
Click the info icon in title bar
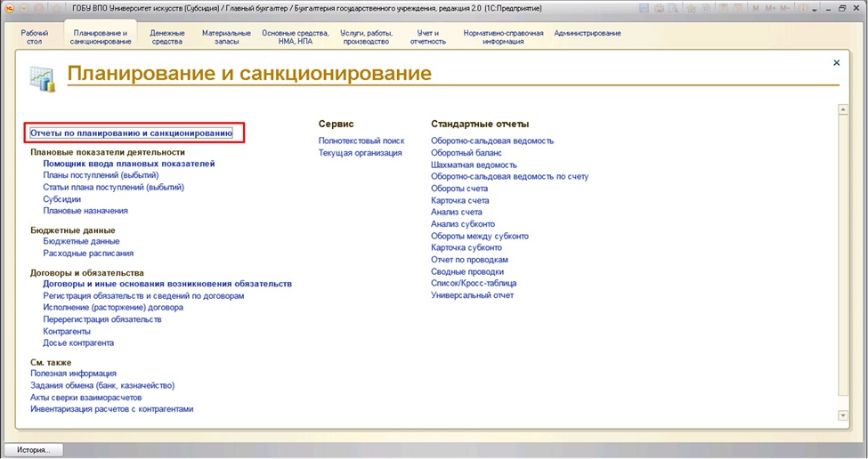tap(802, 9)
